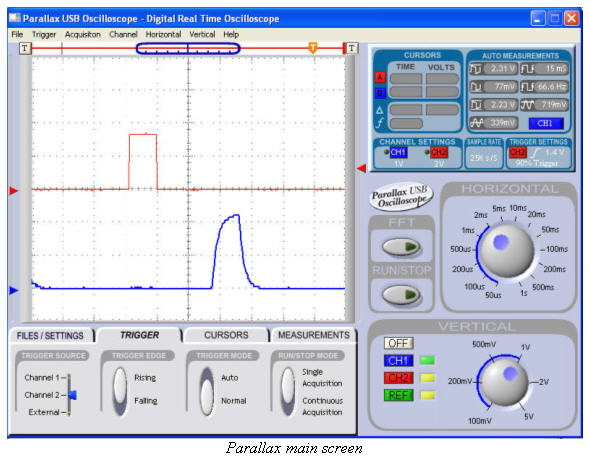Click blue CH1 ground level arrow at left
This screenshot has height=461, width=590.
click(14, 290)
